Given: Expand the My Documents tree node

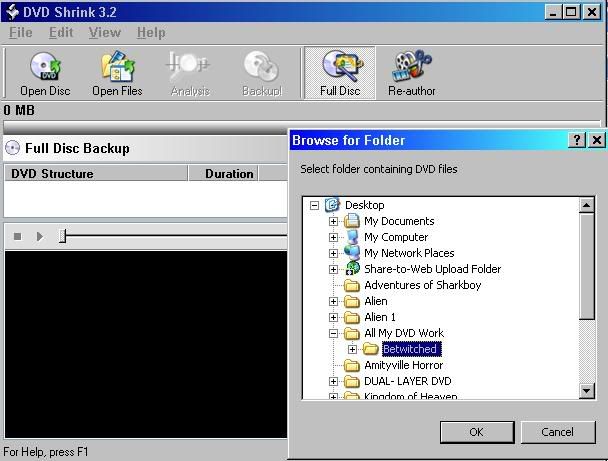Looking at the screenshot, I should click(x=334, y=221).
